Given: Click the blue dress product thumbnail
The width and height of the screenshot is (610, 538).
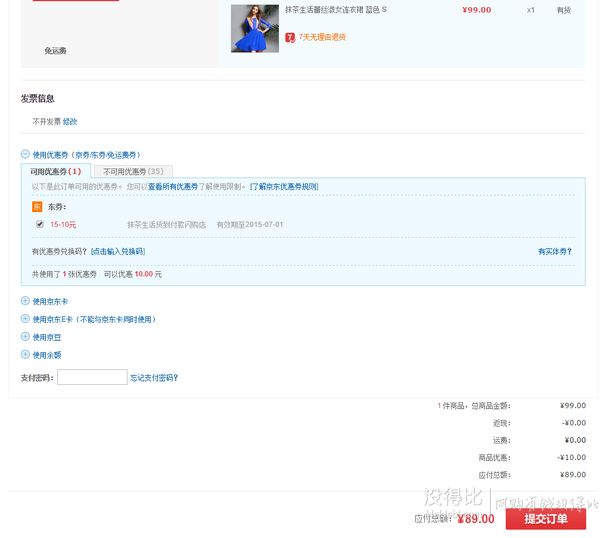Looking at the screenshot, I should [x=254, y=28].
